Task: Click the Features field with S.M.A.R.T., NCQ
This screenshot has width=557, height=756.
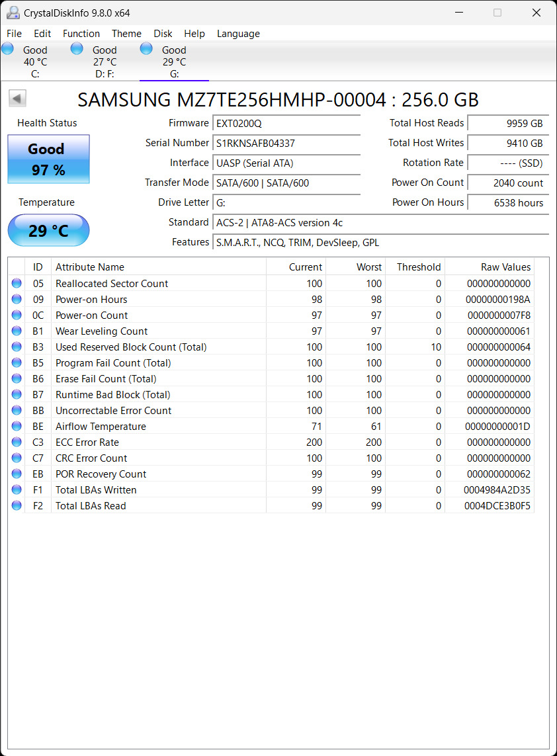Action: coord(380,242)
